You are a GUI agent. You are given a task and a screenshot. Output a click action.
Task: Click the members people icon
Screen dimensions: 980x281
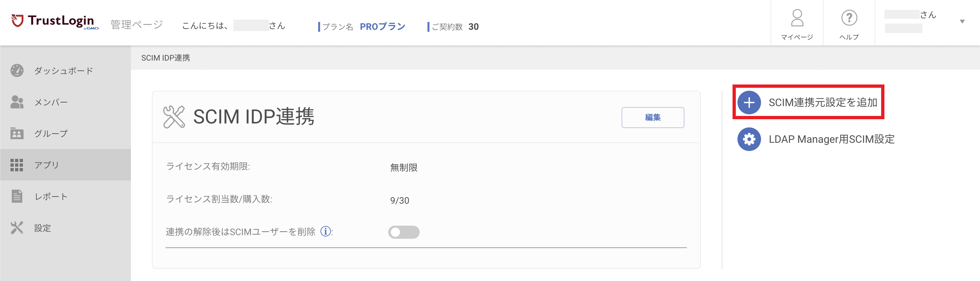17,102
